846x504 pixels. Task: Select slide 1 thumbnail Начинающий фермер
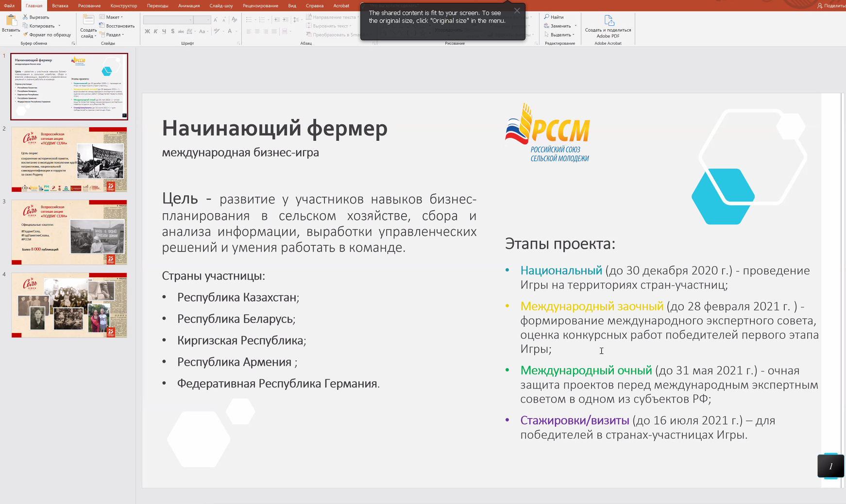point(69,86)
